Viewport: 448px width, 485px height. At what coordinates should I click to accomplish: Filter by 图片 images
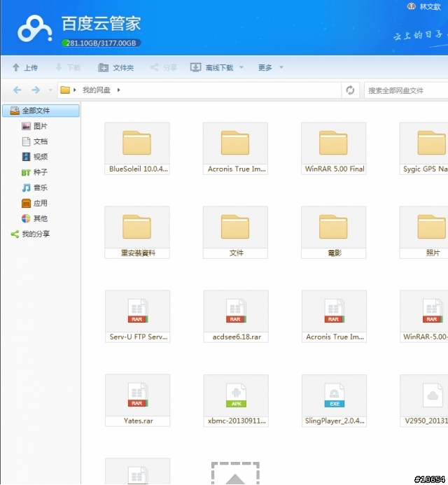click(x=35, y=126)
